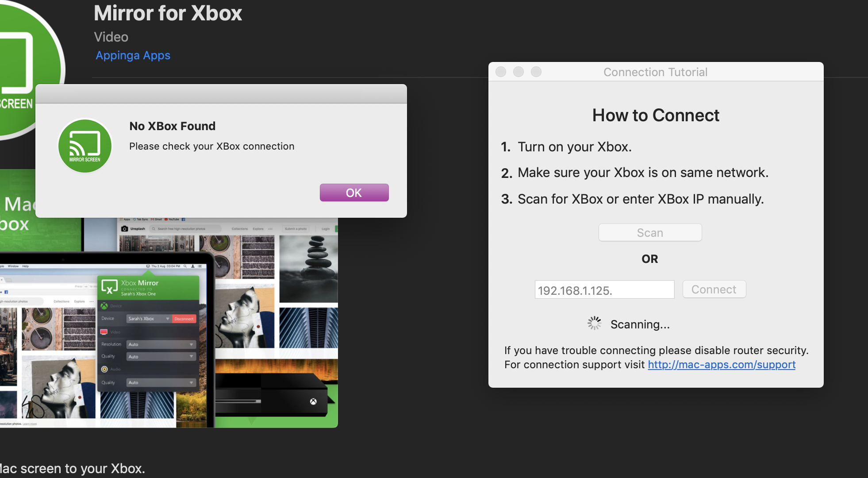Open the mac-apps.com/support link

click(x=722, y=364)
